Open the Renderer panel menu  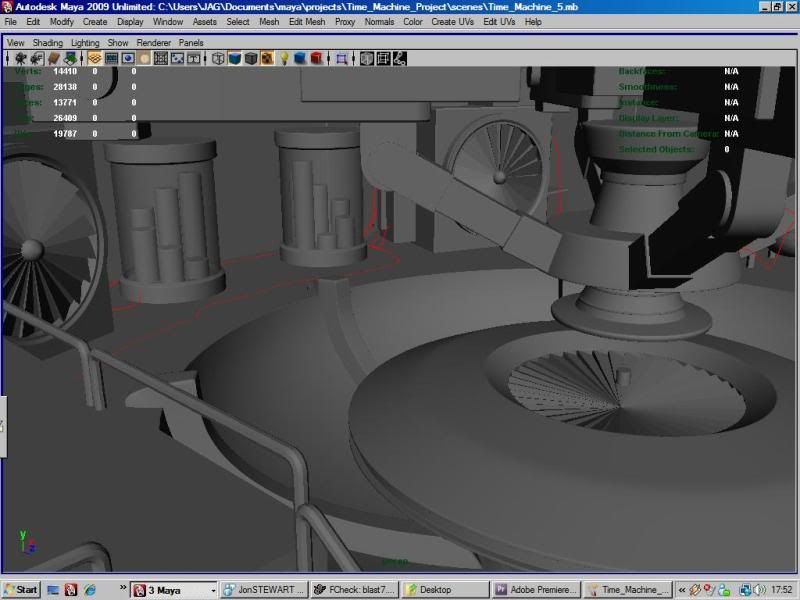[x=154, y=43]
